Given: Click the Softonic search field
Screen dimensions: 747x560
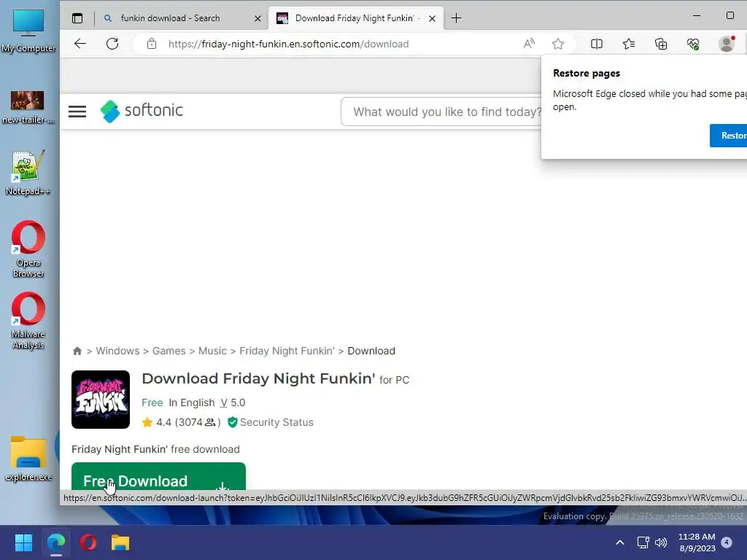Looking at the screenshot, I should point(441,112).
